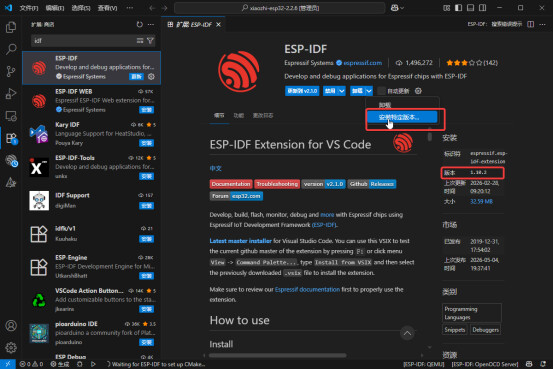Viewport: 554px width, 369px height.
Task: Open the Manage gear in activity bar
Action: pyautogui.click(x=11, y=347)
